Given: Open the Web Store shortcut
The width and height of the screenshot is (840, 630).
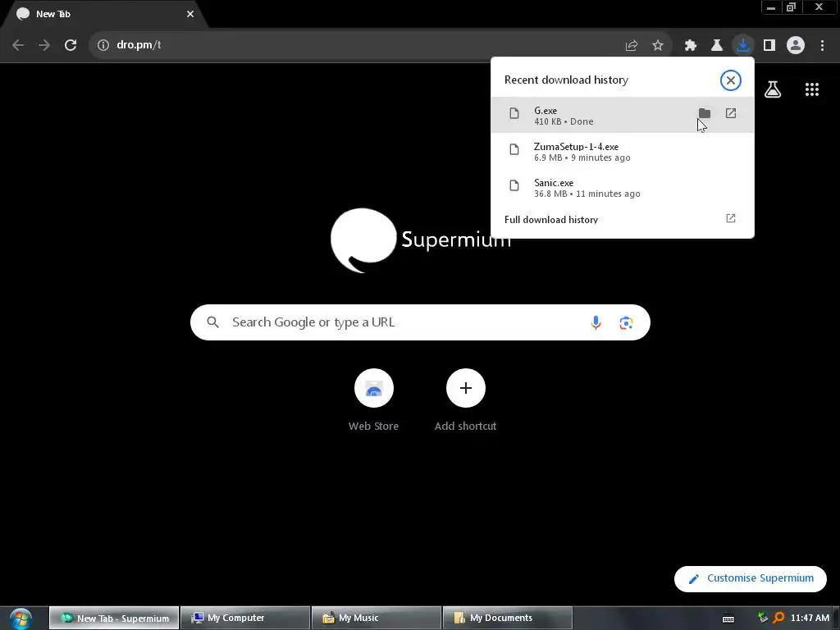Looking at the screenshot, I should [373, 399].
